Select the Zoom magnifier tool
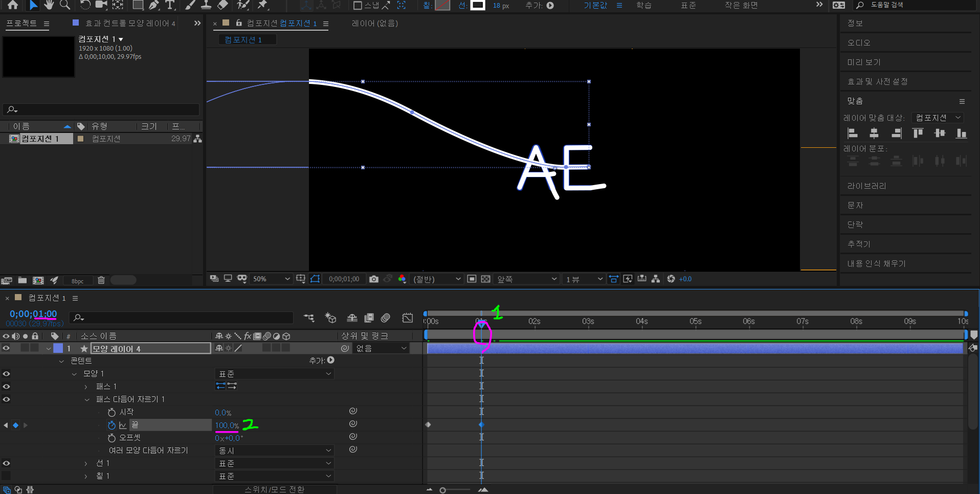Image resolution: width=980 pixels, height=494 pixels. [65, 5]
